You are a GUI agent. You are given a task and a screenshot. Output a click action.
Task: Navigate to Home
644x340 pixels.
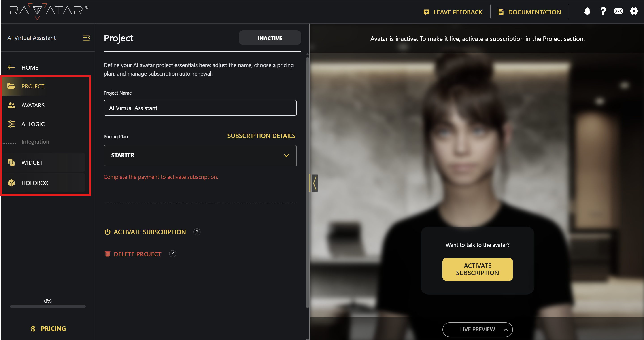point(30,67)
